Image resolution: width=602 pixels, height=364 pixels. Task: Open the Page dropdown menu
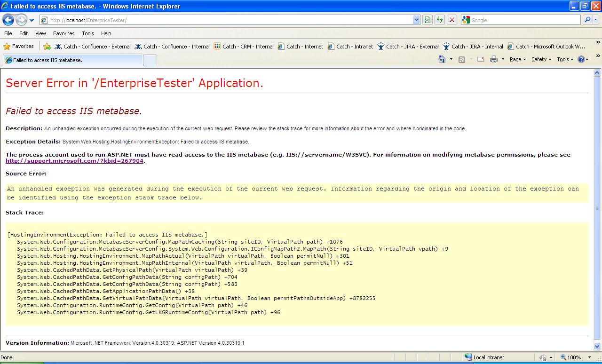[517, 59]
